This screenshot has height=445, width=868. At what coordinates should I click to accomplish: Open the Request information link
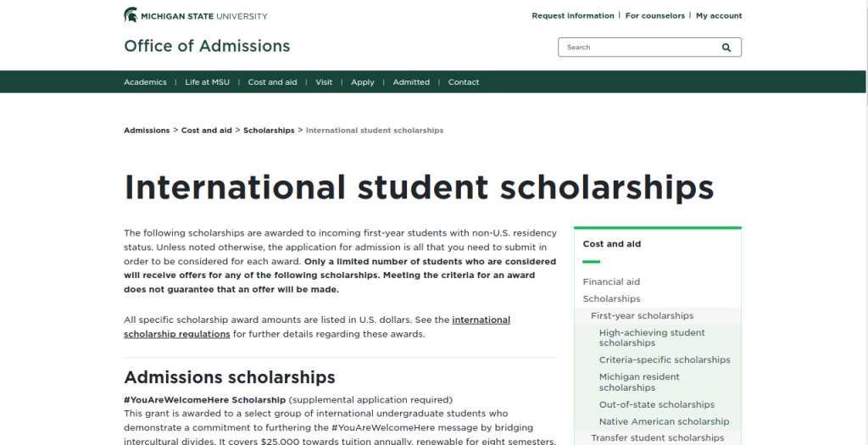click(573, 15)
